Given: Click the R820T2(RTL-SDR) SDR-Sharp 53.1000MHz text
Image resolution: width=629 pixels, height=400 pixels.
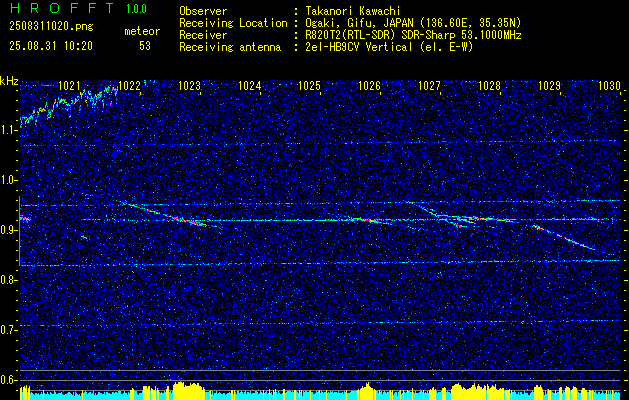Looking at the screenshot, I should pos(412,35).
